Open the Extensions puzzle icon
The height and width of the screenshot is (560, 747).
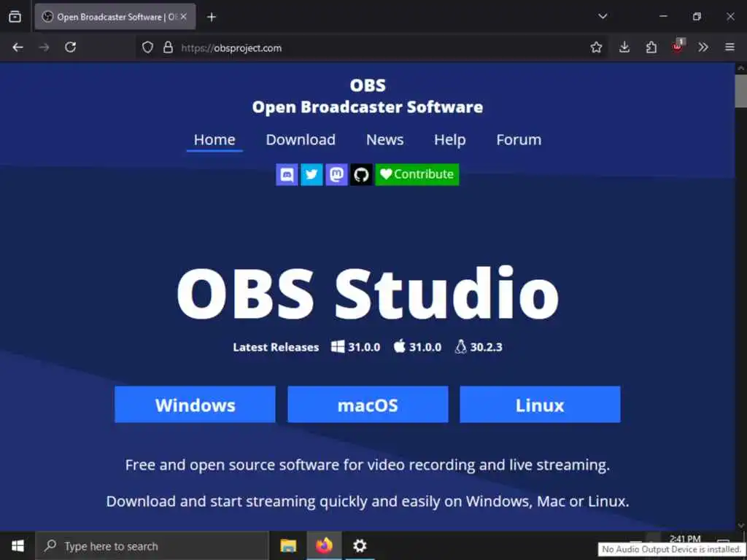(x=651, y=47)
